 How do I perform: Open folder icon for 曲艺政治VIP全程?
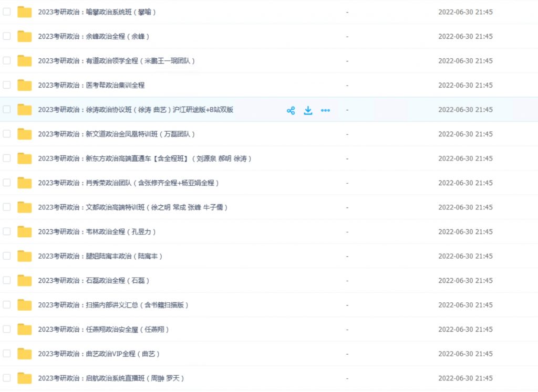[x=24, y=354]
